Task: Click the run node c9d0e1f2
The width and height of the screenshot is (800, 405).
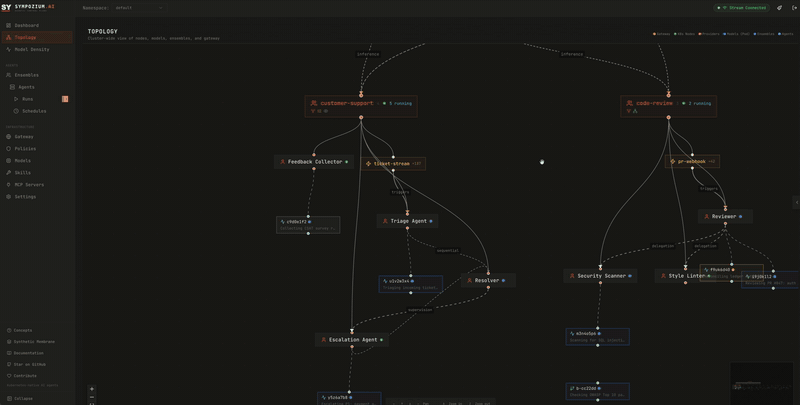Action: (308, 225)
